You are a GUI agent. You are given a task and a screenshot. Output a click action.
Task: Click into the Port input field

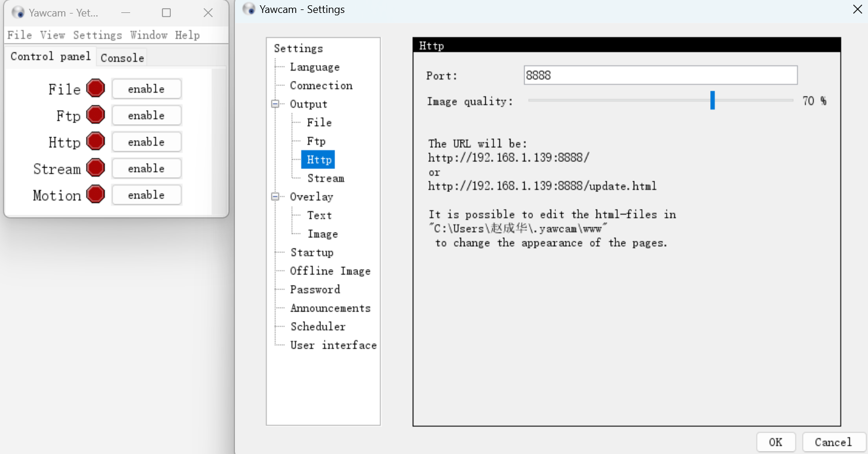click(660, 75)
